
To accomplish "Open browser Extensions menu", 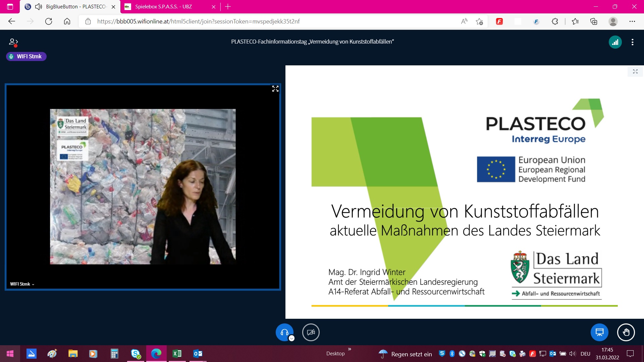I will [x=555, y=21].
